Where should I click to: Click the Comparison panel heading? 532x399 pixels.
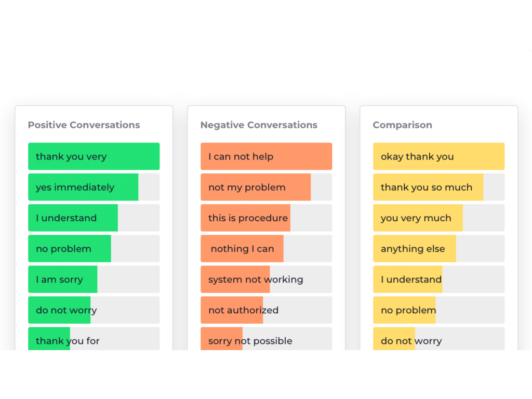[x=402, y=125]
